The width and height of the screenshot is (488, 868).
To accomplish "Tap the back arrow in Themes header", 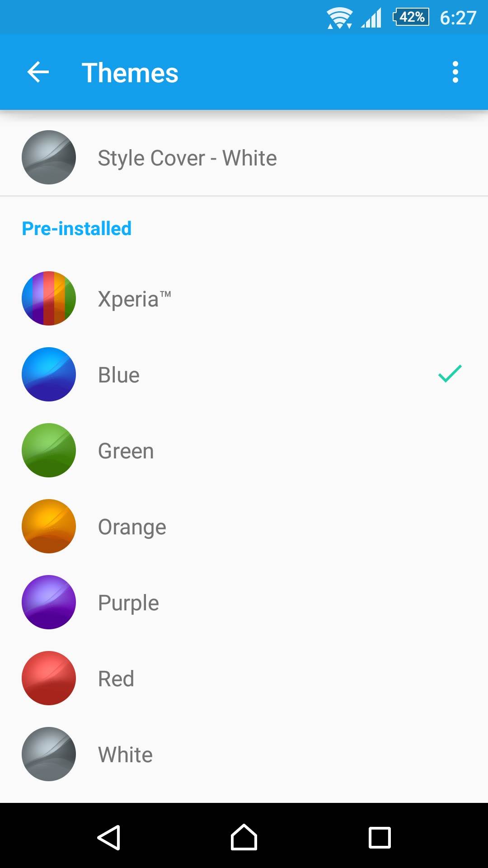I will (38, 72).
